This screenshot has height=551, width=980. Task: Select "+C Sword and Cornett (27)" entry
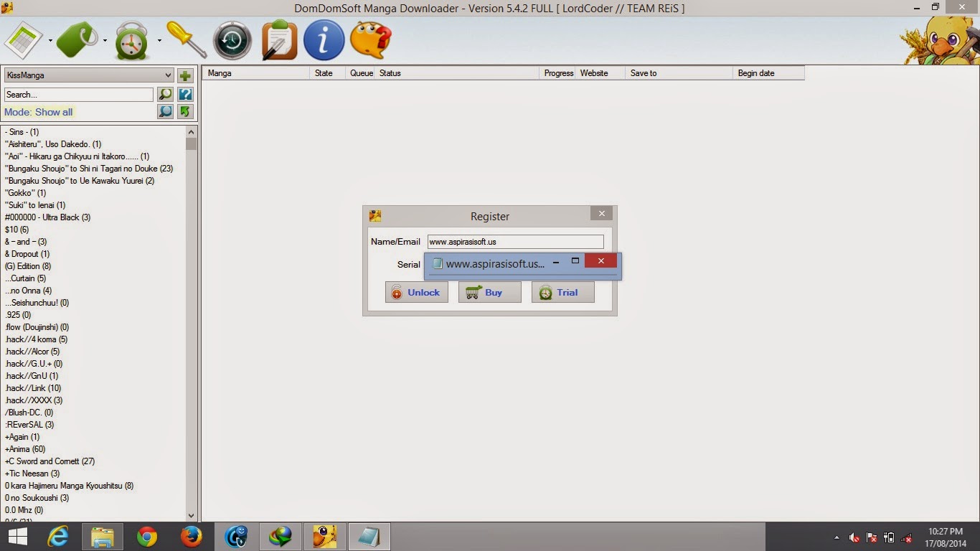(50, 461)
